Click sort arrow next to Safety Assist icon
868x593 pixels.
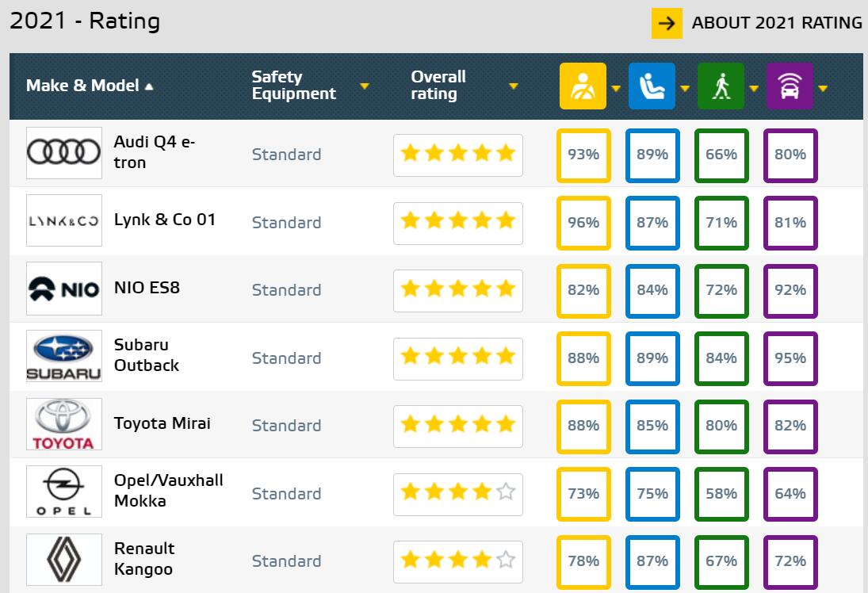click(823, 89)
